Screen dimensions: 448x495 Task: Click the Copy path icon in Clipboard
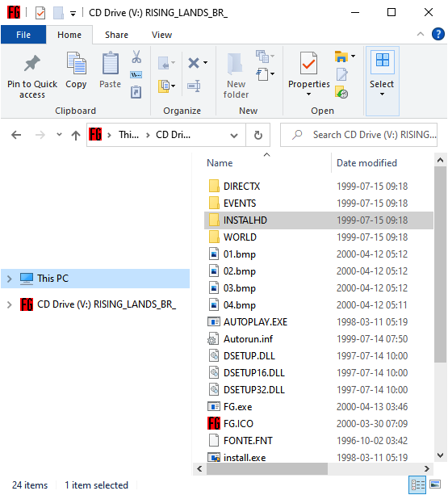tap(136, 75)
